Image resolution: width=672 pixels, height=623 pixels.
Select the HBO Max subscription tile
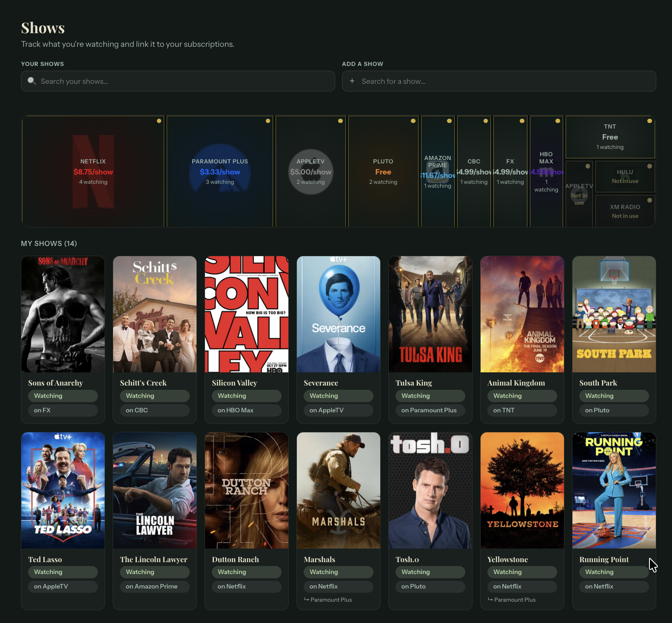(x=547, y=171)
